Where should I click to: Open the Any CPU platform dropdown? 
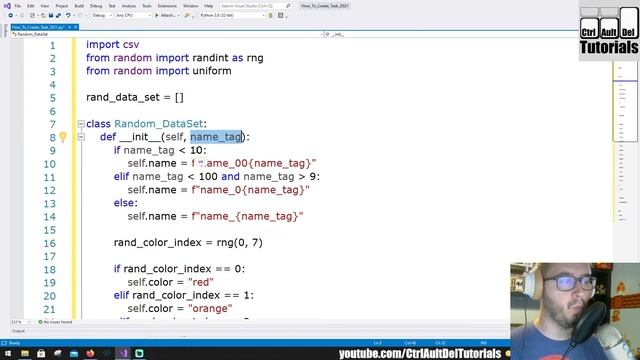133,16
